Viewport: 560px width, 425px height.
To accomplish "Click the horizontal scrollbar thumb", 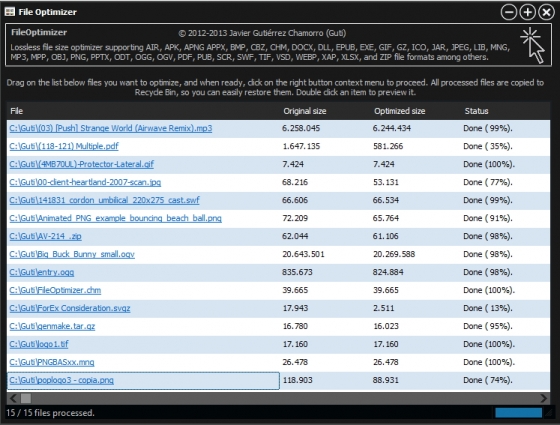I will (x=26, y=398).
